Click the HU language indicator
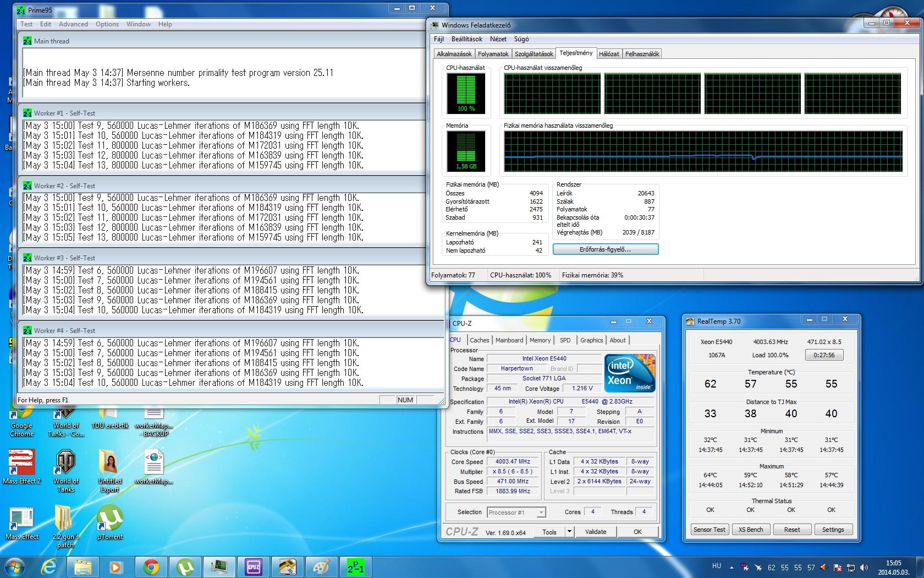924x578 pixels. point(717,566)
